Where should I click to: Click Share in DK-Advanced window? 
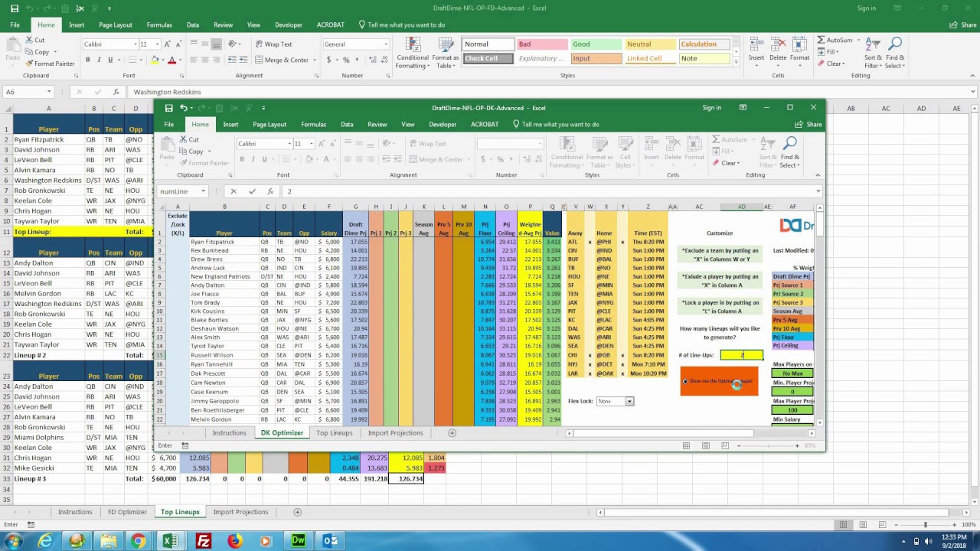click(x=808, y=124)
